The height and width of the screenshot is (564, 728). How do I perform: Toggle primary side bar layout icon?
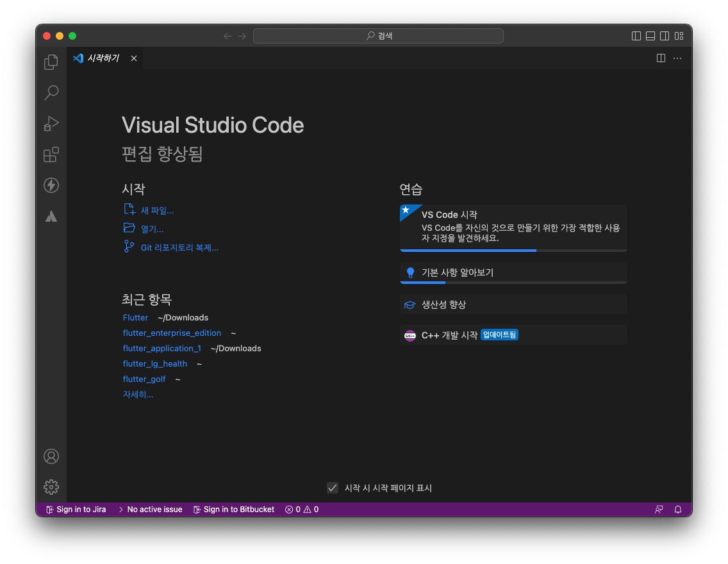click(636, 36)
